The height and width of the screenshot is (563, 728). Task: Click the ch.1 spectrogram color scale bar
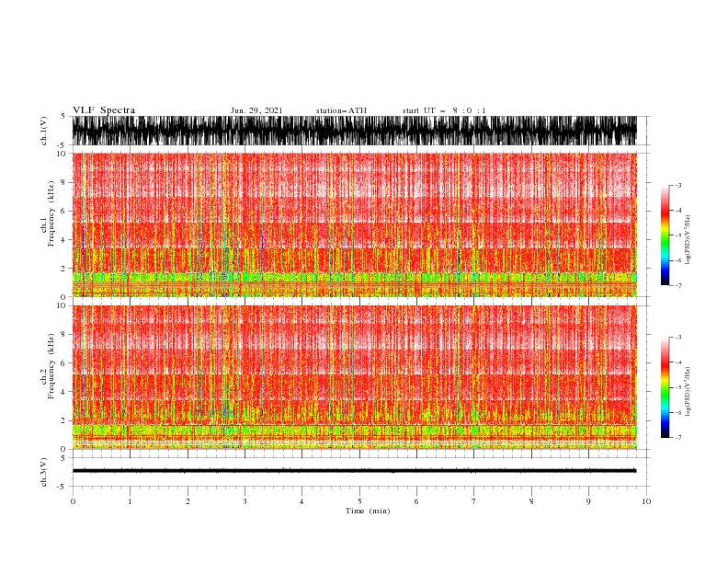[665, 236]
